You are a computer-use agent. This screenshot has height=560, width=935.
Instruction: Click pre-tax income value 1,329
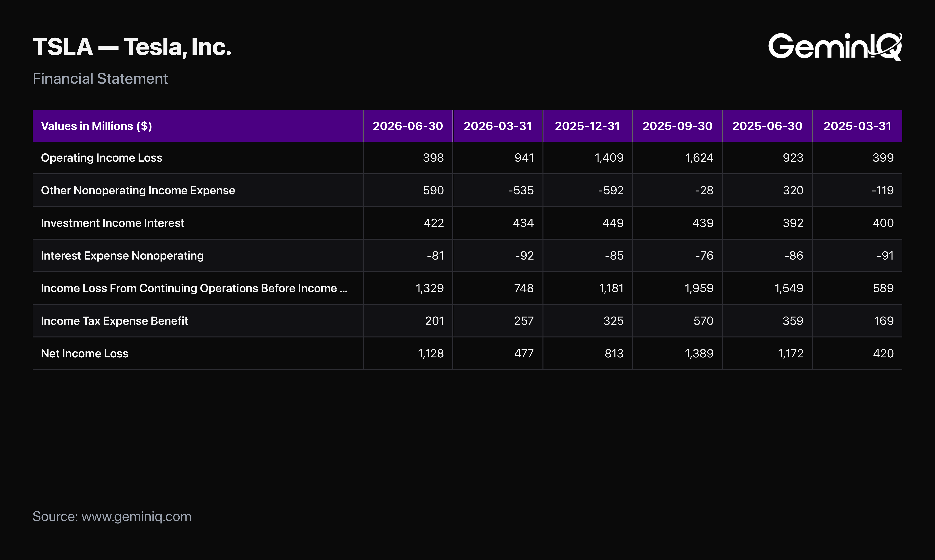tap(430, 288)
